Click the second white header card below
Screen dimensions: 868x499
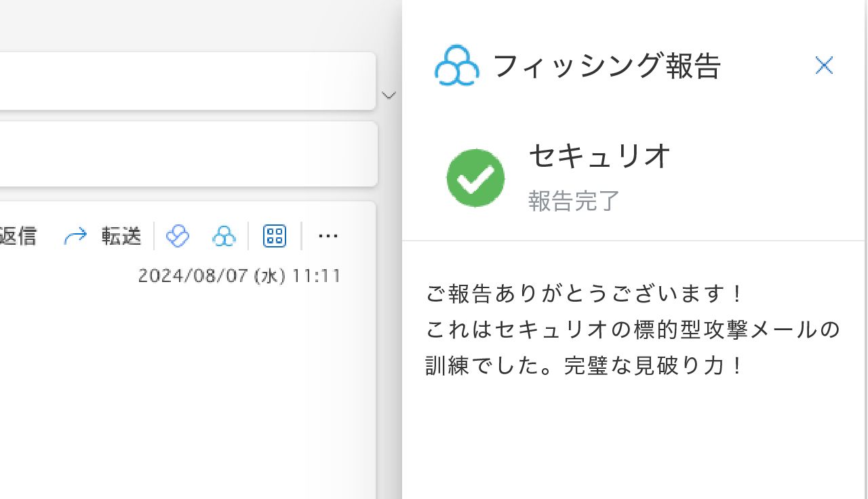[188, 154]
